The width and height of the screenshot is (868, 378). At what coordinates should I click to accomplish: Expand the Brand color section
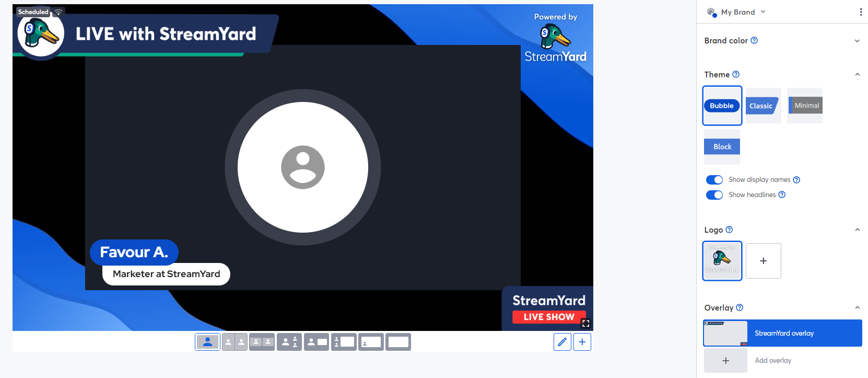point(857,41)
